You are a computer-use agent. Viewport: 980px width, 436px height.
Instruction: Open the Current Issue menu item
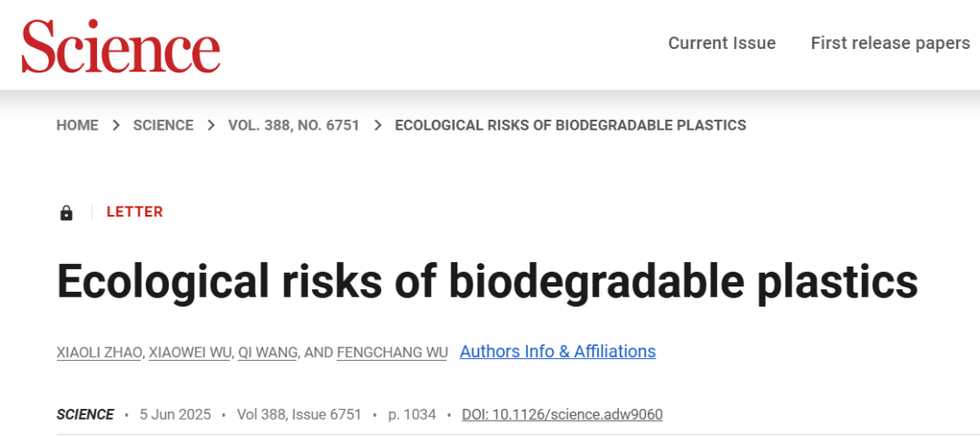pos(722,44)
